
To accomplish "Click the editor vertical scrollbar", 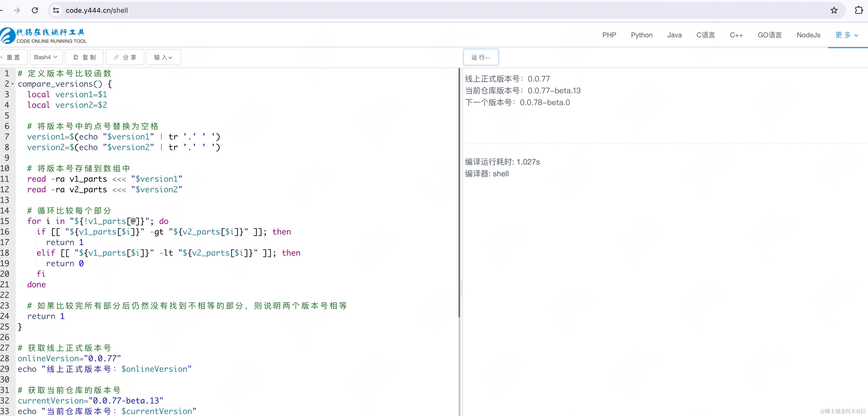I will [459, 192].
